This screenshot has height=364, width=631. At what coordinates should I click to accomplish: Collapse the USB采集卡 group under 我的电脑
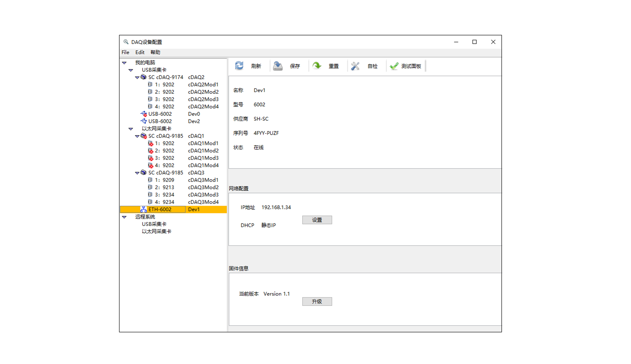click(131, 70)
